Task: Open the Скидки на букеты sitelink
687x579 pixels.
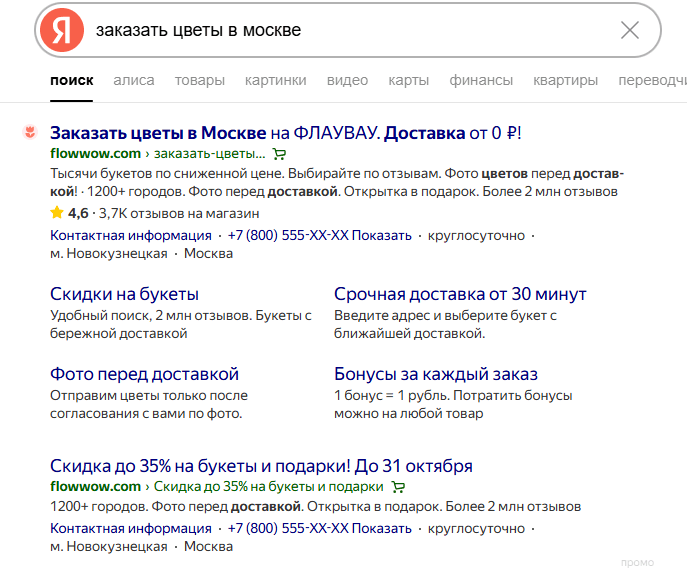Action: point(124,294)
